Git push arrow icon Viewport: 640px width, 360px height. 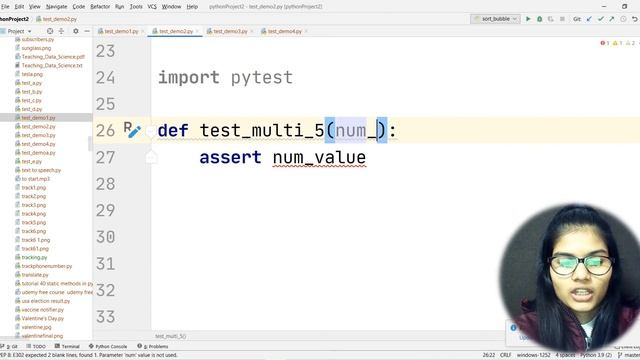611,19
